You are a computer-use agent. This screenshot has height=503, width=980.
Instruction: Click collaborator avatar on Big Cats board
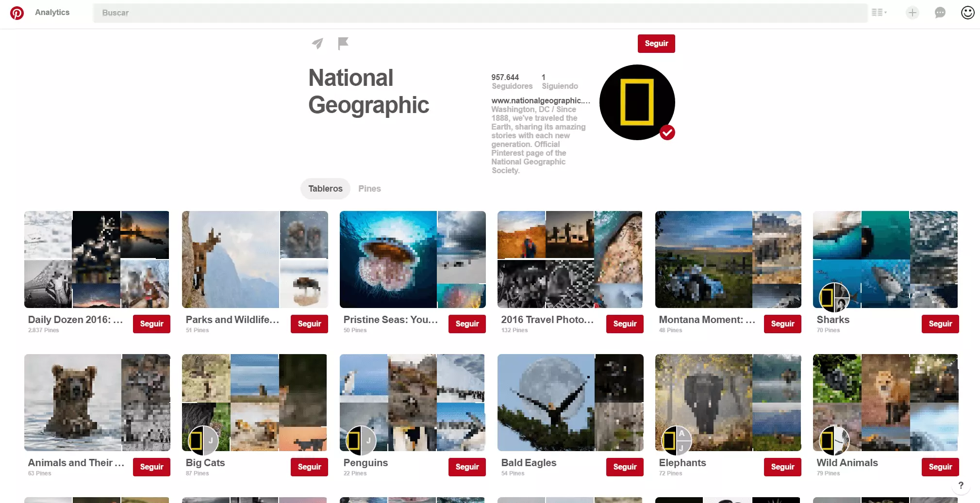pos(203,440)
